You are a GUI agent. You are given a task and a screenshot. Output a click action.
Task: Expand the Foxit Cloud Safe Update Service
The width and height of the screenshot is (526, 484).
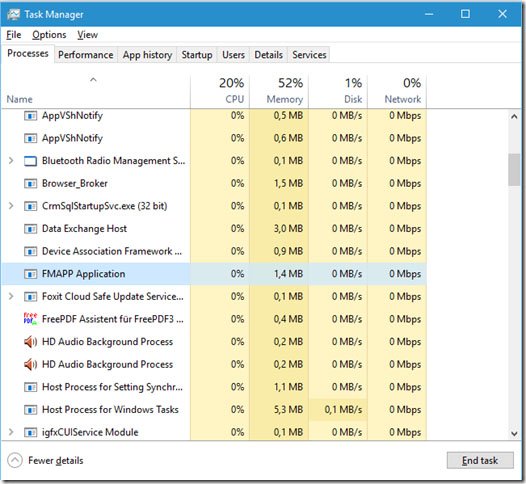pyautogui.click(x=11, y=297)
